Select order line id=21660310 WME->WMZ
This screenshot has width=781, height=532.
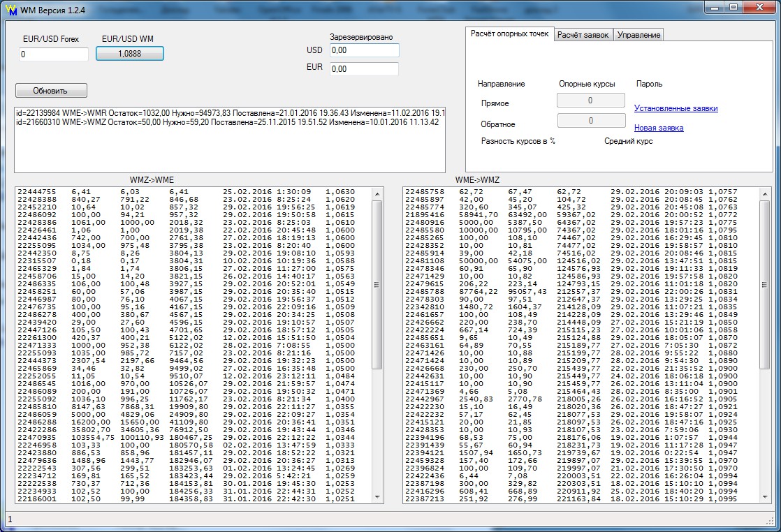[x=227, y=122]
